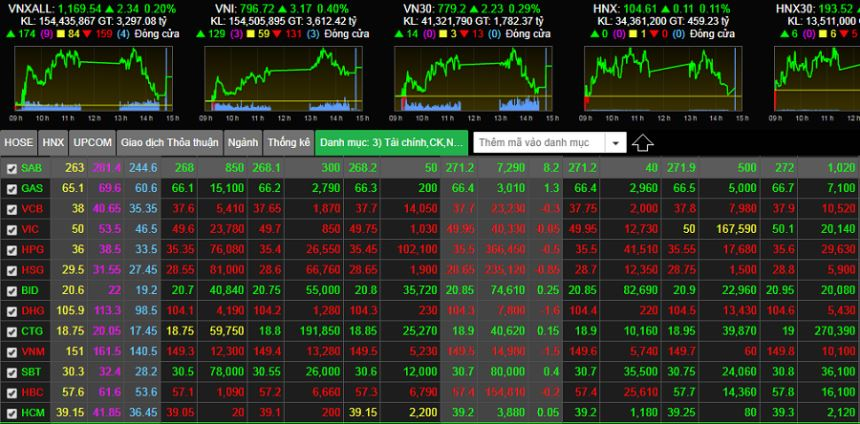The width and height of the screenshot is (860, 424).
Task: Open the Thống kê tab
Action: tap(289, 143)
